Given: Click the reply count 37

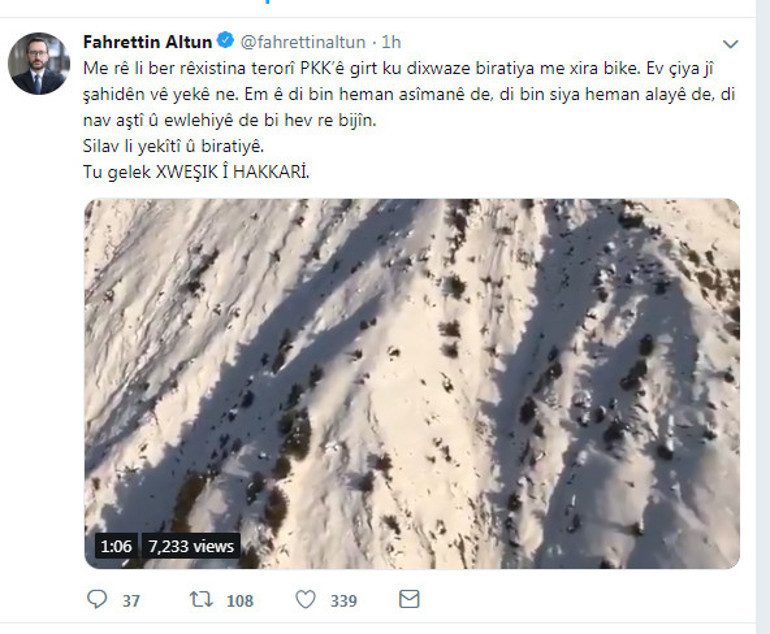Looking at the screenshot, I should (x=131, y=601).
